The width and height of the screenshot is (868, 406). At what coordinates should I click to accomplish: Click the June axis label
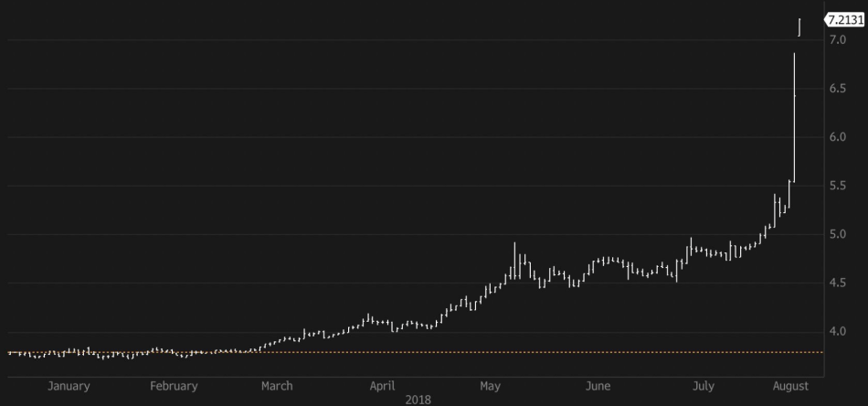pyautogui.click(x=598, y=386)
